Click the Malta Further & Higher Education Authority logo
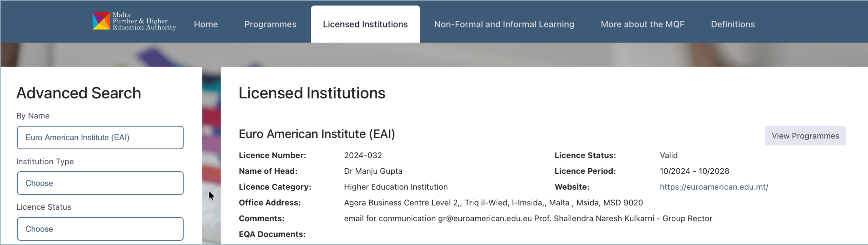The image size is (868, 245). click(x=134, y=21)
